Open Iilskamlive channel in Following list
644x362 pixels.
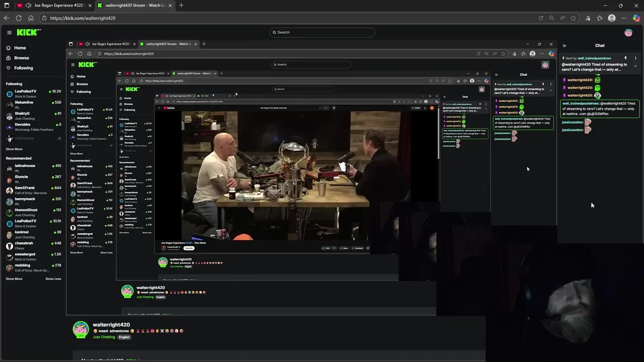[33, 105]
